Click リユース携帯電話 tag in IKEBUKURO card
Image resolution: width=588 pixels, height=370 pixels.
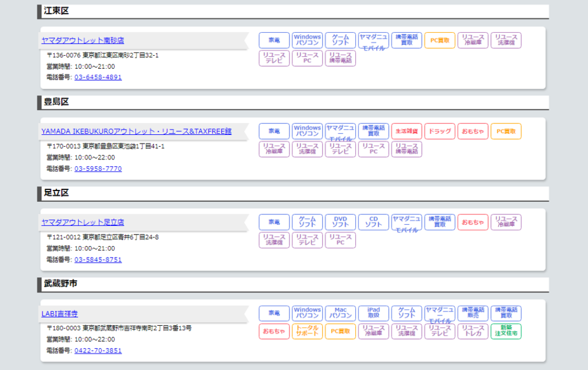coord(407,149)
